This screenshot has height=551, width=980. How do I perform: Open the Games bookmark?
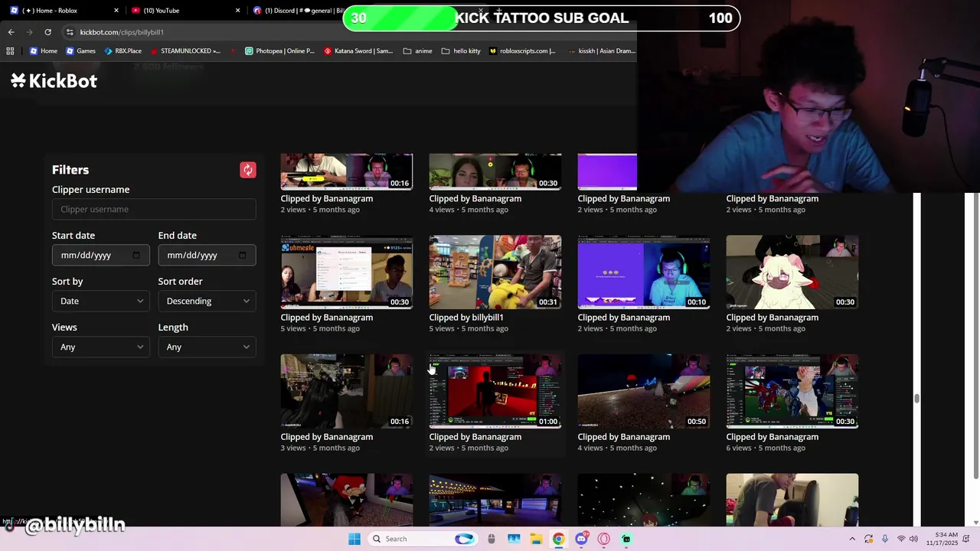(80, 51)
